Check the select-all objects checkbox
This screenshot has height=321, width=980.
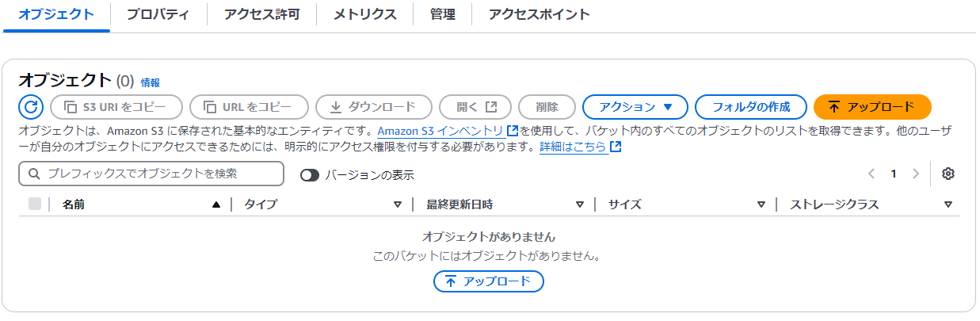coord(35,204)
